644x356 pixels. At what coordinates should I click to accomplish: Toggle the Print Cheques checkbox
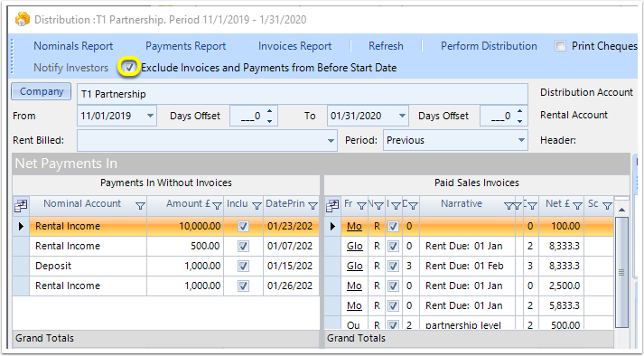point(560,46)
